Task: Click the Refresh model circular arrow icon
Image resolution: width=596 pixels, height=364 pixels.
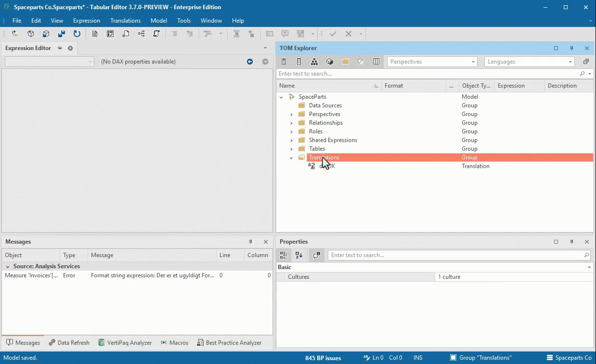Action: coord(77,34)
